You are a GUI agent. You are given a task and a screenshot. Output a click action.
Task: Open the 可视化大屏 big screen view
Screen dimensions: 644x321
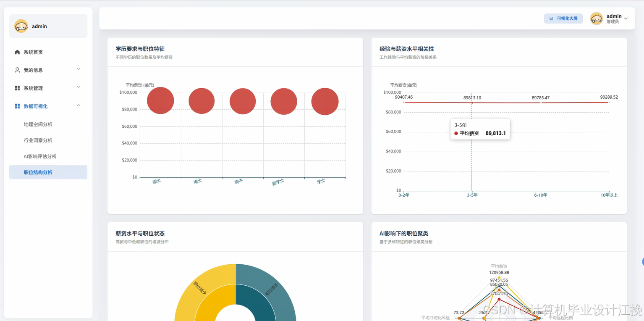563,18
